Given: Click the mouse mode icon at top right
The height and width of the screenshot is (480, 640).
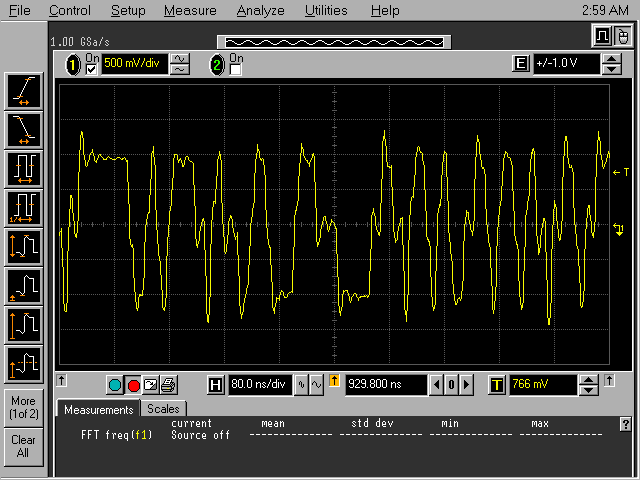Looking at the screenshot, I should [623, 37].
